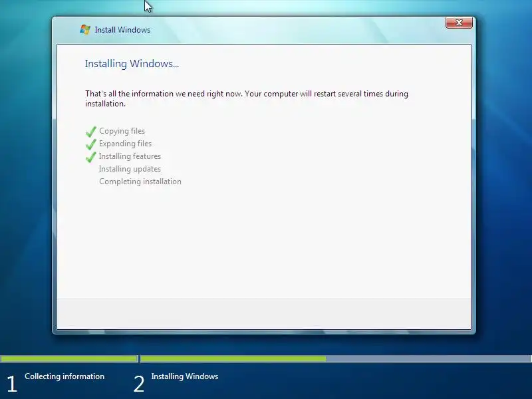
Task: Click the Collecting information progress bar
Action: (x=69, y=358)
